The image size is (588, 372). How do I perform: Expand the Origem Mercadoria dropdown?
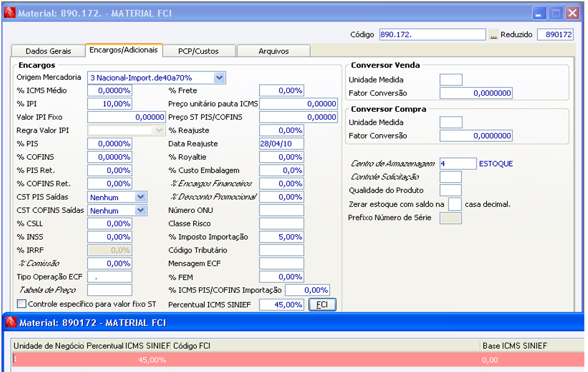[x=219, y=77]
